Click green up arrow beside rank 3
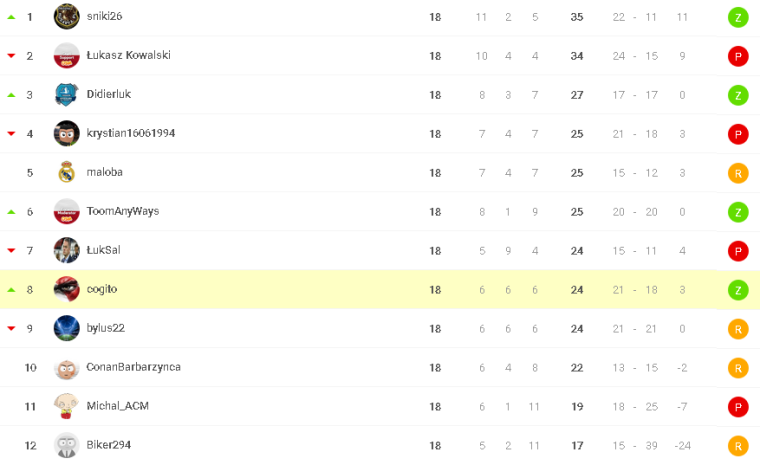This screenshot has width=760, height=465. 12,95
